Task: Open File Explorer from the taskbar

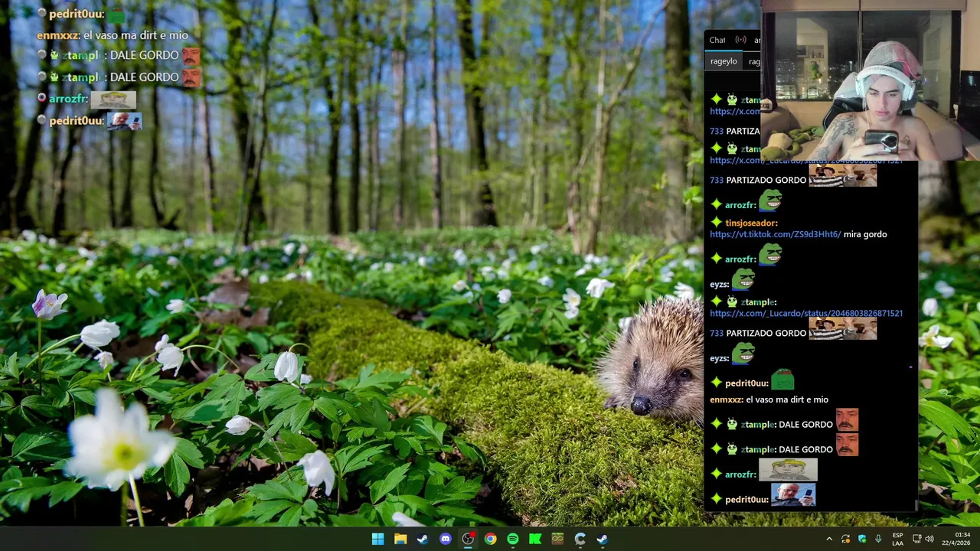Action: coord(400,539)
